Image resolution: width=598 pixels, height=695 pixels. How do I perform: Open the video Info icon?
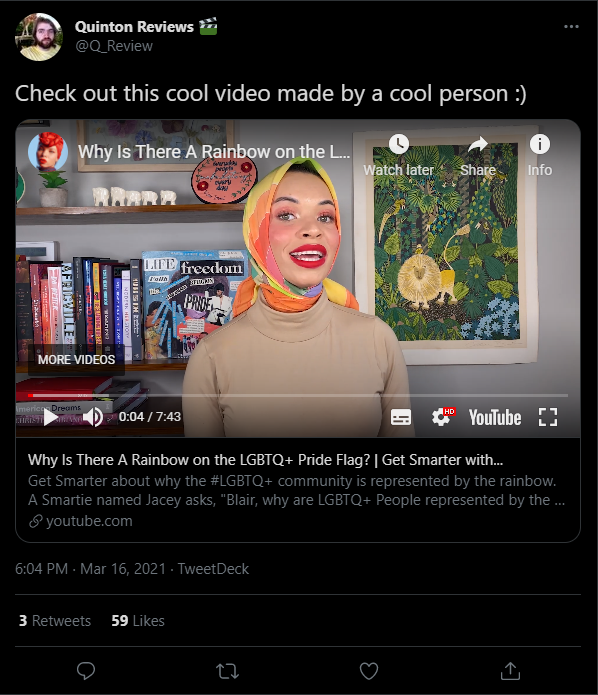pos(539,156)
